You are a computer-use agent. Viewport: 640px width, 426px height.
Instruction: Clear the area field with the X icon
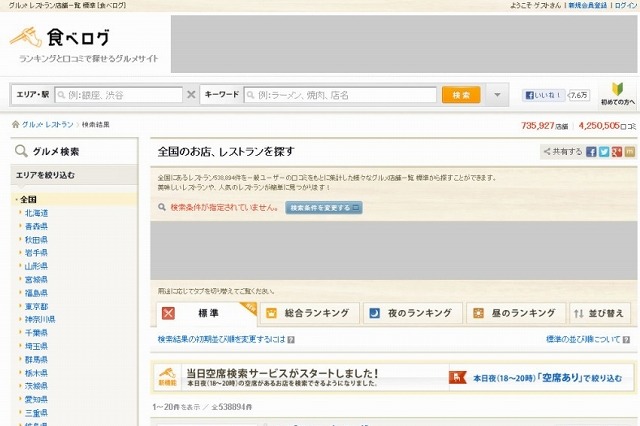click(191, 95)
